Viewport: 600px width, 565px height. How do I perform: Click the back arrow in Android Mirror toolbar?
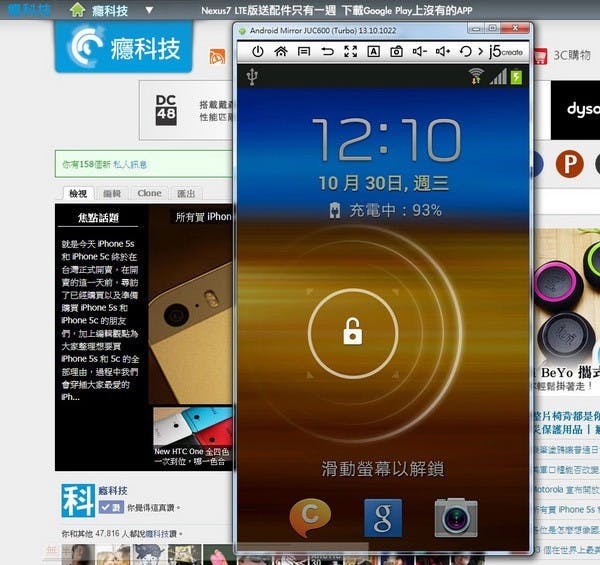pos(327,51)
